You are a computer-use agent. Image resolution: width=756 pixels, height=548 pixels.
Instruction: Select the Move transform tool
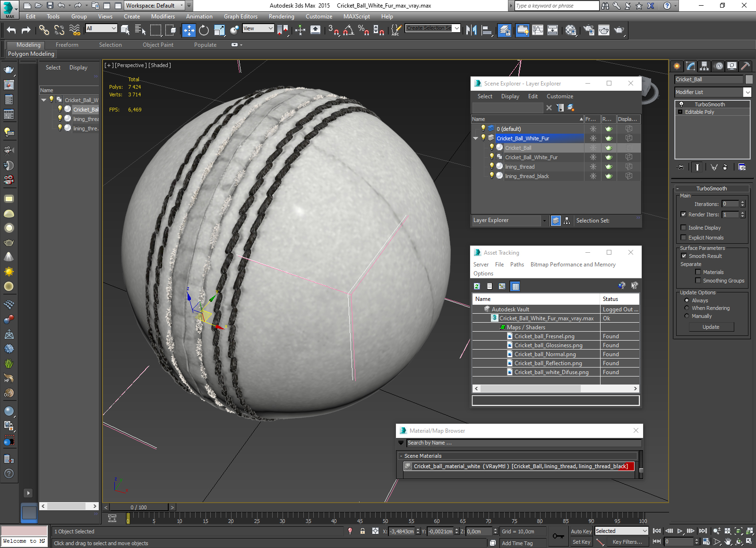pos(189,30)
